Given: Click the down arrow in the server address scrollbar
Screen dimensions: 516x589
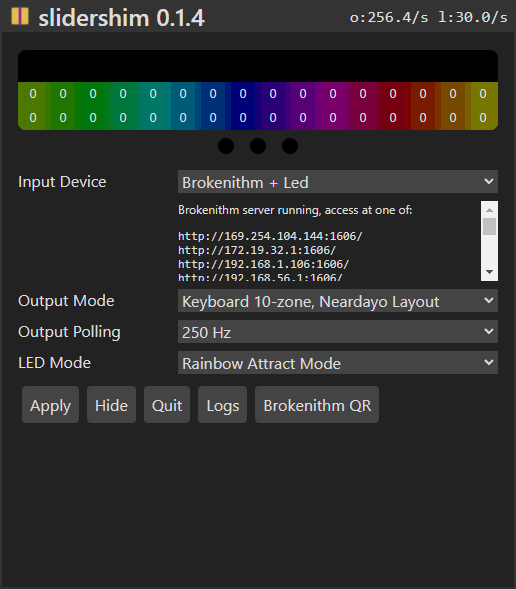Looking at the screenshot, I should (x=489, y=272).
